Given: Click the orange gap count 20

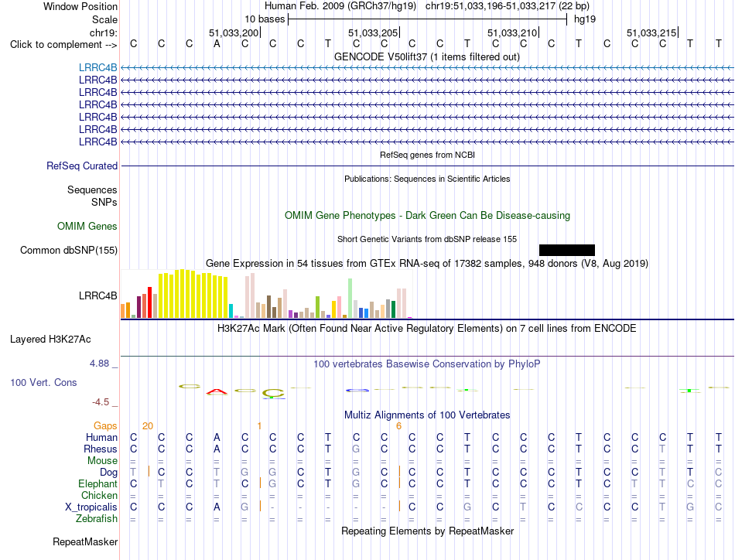Looking at the screenshot, I should click(x=147, y=425).
